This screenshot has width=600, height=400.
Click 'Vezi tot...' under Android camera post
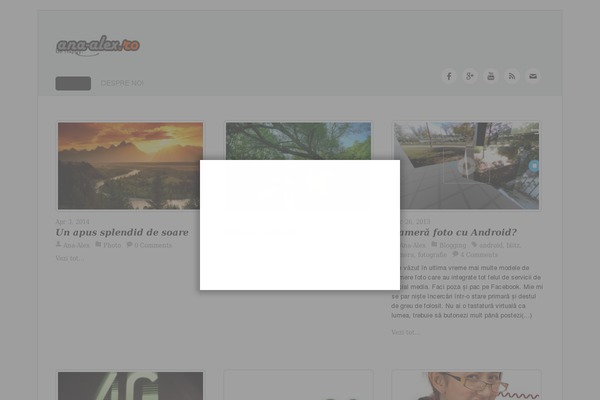point(406,332)
